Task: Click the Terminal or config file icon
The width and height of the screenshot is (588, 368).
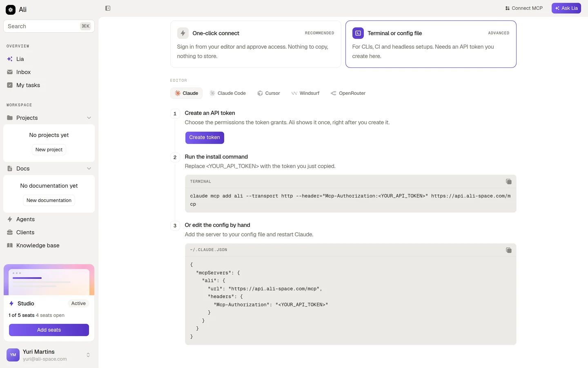Action: (x=358, y=33)
